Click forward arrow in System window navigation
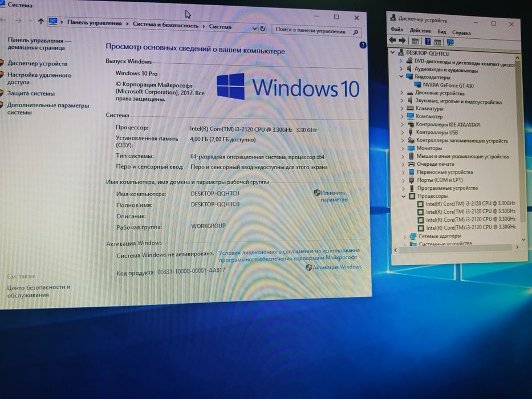This screenshot has width=532, height=399. (x=18, y=21)
